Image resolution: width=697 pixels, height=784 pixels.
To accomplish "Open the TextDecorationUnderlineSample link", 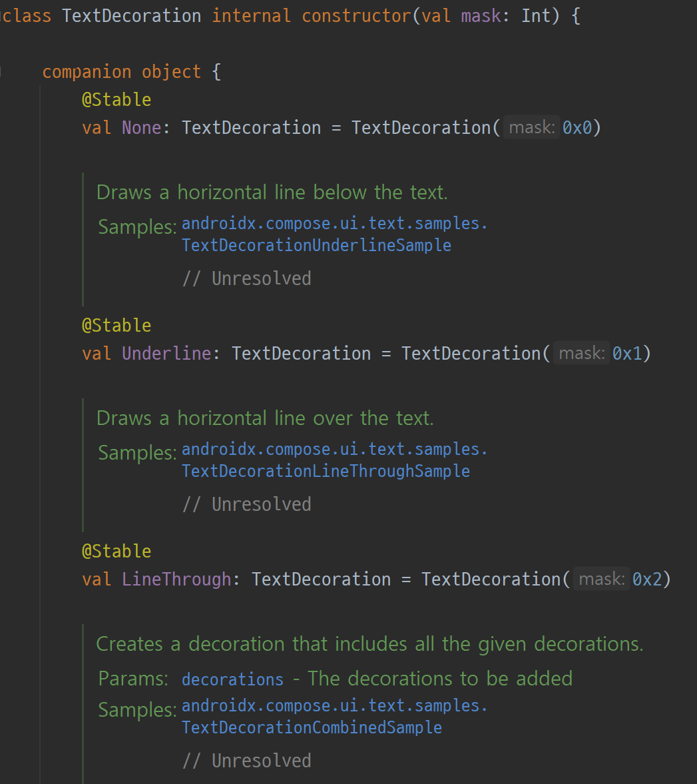I will coord(316,245).
